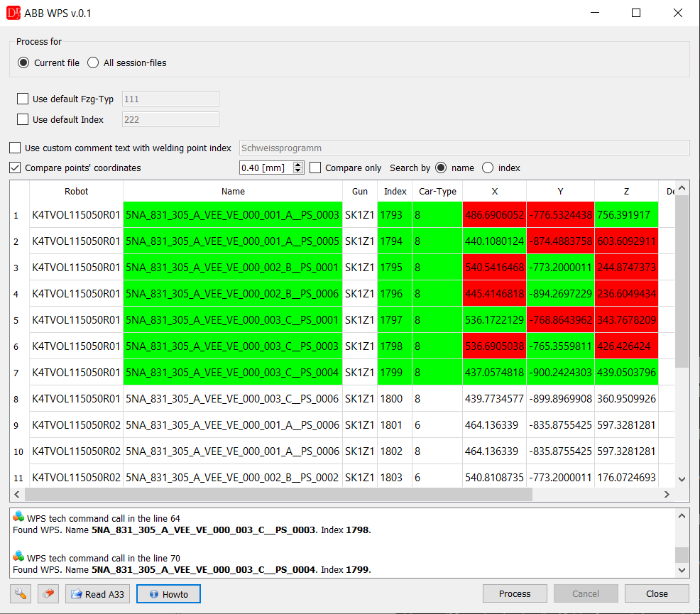The image size is (700, 614).
Task: Open the wrench settings button
Action: (21, 594)
